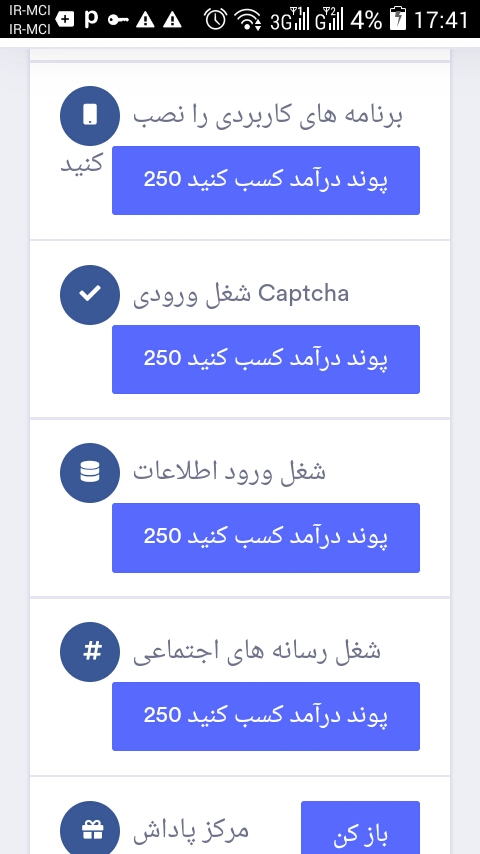Image resolution: width=480 pixels, height=854 pixels.
Task: Select the 'شغل ورودی Captcha' title text
Action: [241, 295]
